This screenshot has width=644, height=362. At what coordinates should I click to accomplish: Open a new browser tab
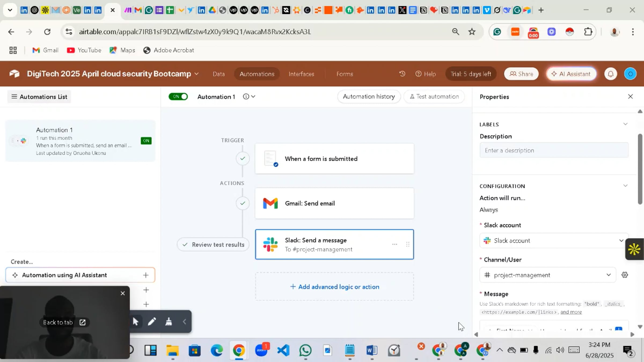541,10
